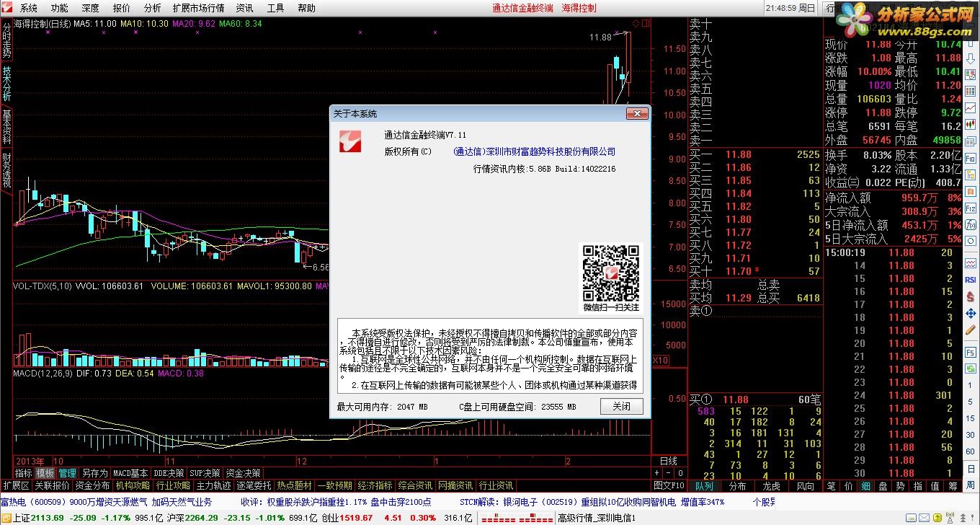Click the app logo left of 系统 menu
This screenshot has width=980, height=525.
(8, 8)
